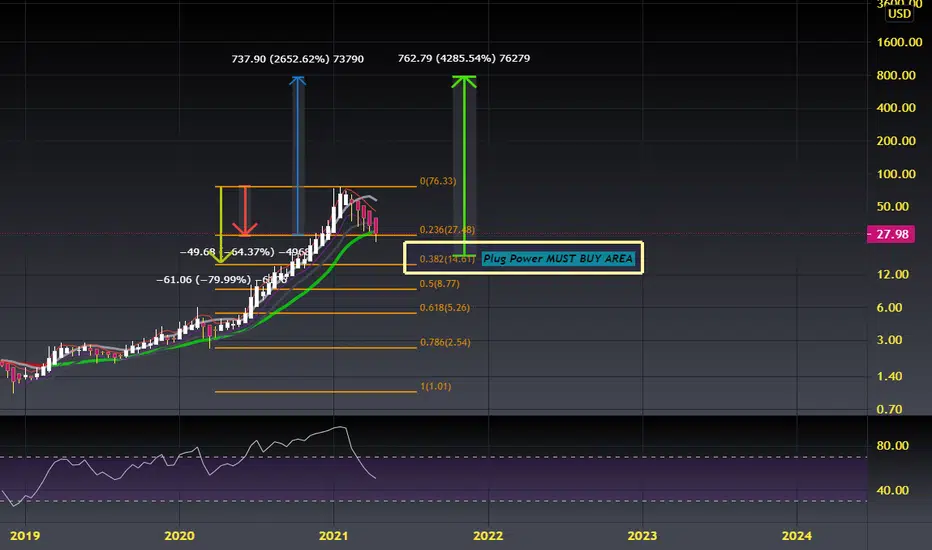Select the 0.618(5.26) Fibonacci level label

pyautogui.click(x=445, y=307)
